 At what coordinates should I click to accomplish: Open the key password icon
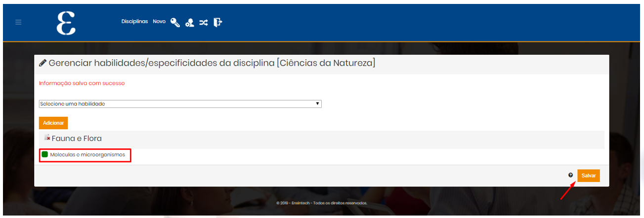(175, 22)
